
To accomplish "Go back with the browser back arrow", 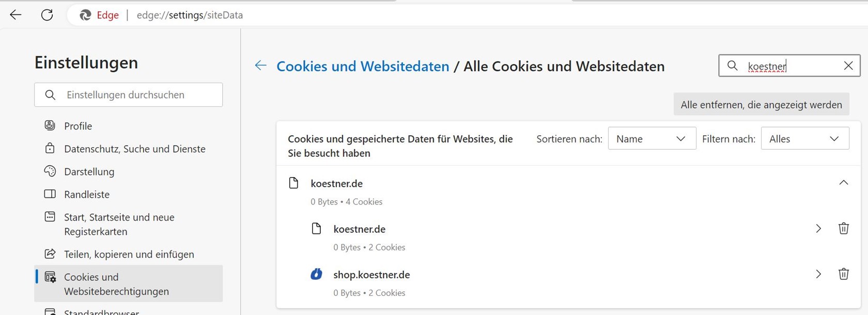I will (16, 15).
